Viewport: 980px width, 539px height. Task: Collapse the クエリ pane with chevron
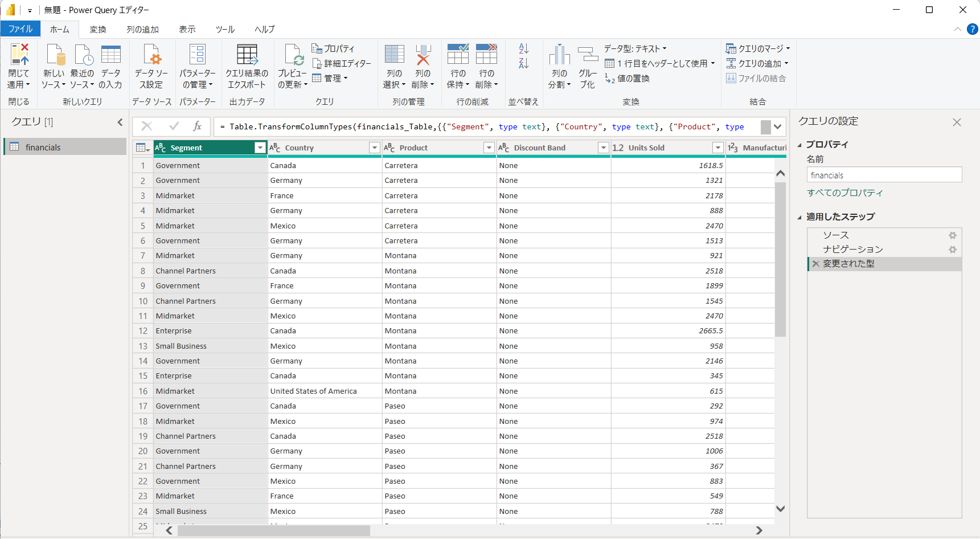click(x=120, y=122)
